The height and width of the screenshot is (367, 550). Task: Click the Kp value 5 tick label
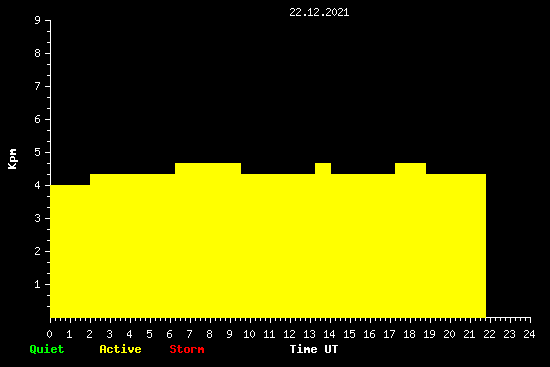38,152
